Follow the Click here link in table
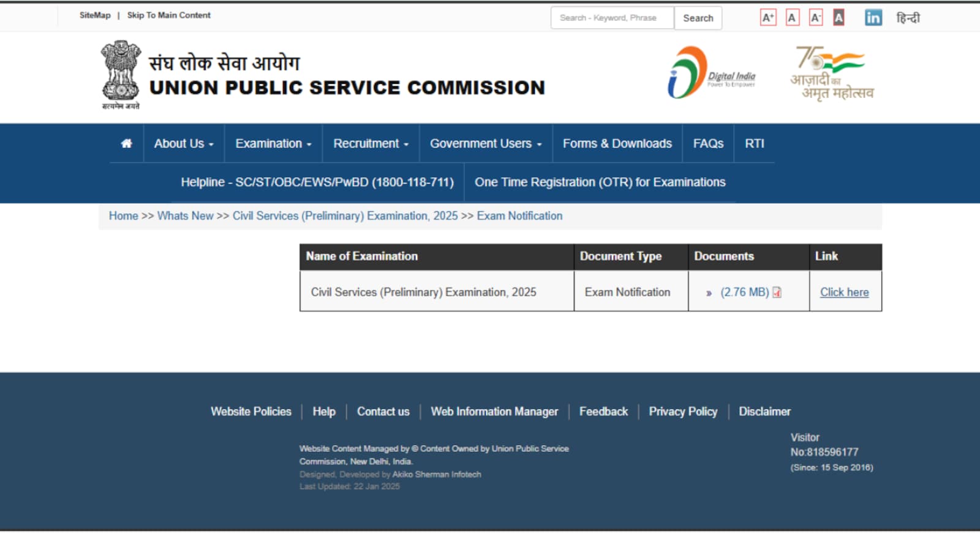This screenshot has width=980, height=551. coord(844,292)
